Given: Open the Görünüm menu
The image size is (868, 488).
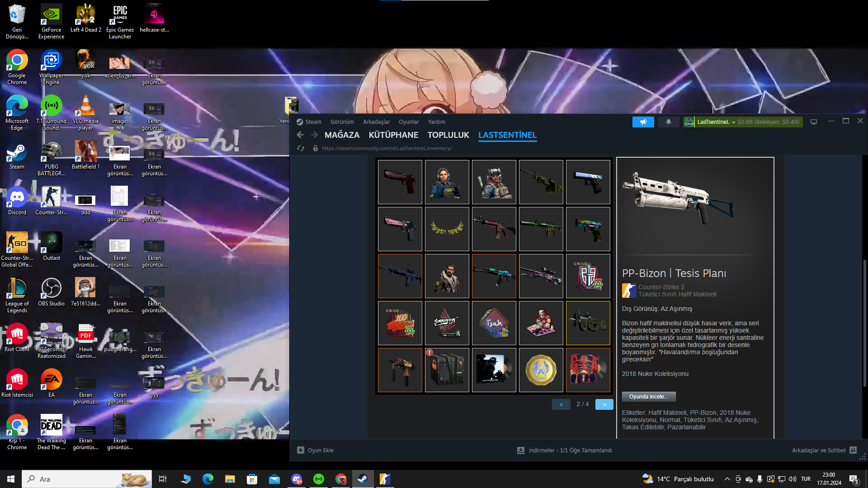Looking at the screenshot, I should (x=342, y=122).
